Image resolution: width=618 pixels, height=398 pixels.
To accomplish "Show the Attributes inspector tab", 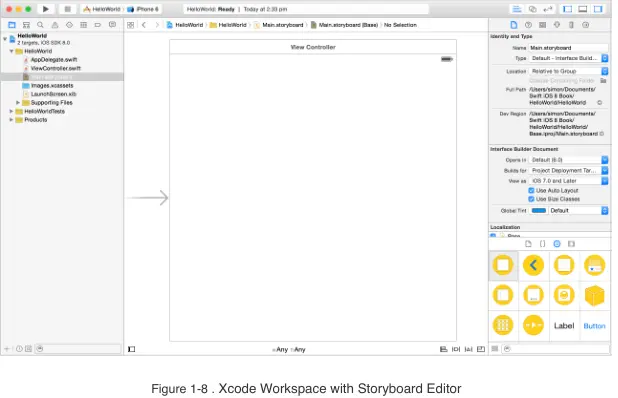I will click(557, 25).
